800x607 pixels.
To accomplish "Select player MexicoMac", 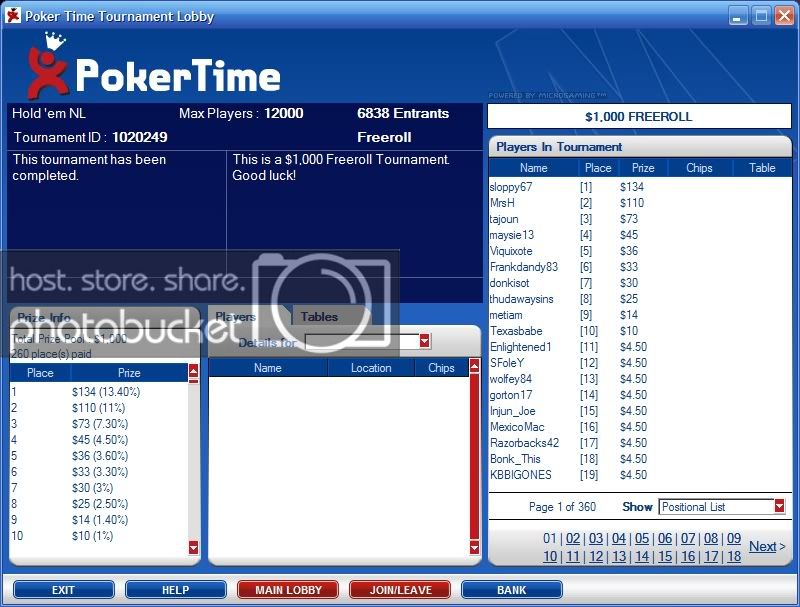I will coord(517,427).
